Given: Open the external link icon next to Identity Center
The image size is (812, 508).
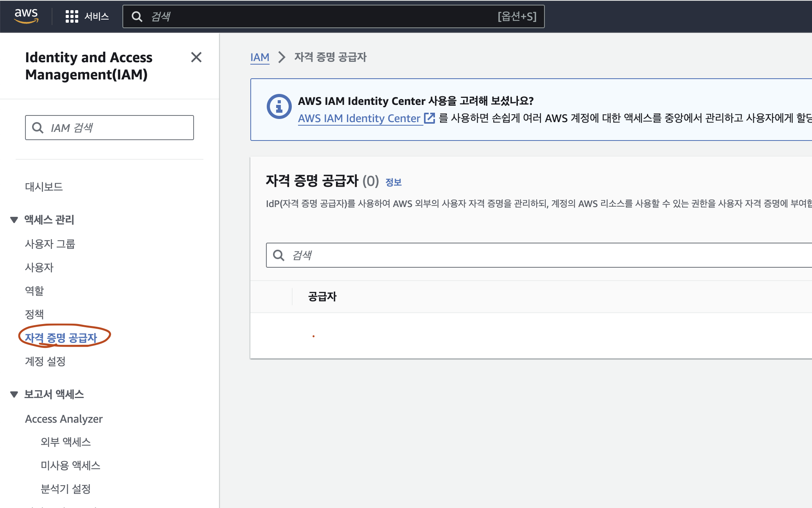Looking at the screenshot, I should (x=429, y=118).
